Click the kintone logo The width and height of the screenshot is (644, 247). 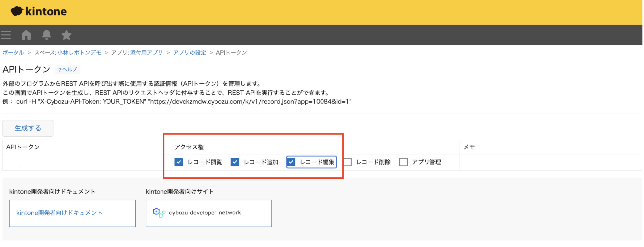point(39,11)
